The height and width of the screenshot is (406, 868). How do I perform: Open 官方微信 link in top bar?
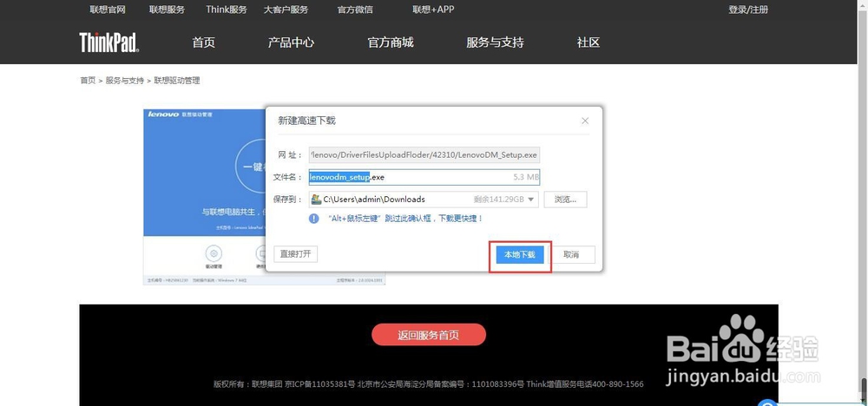coord(355,10)
